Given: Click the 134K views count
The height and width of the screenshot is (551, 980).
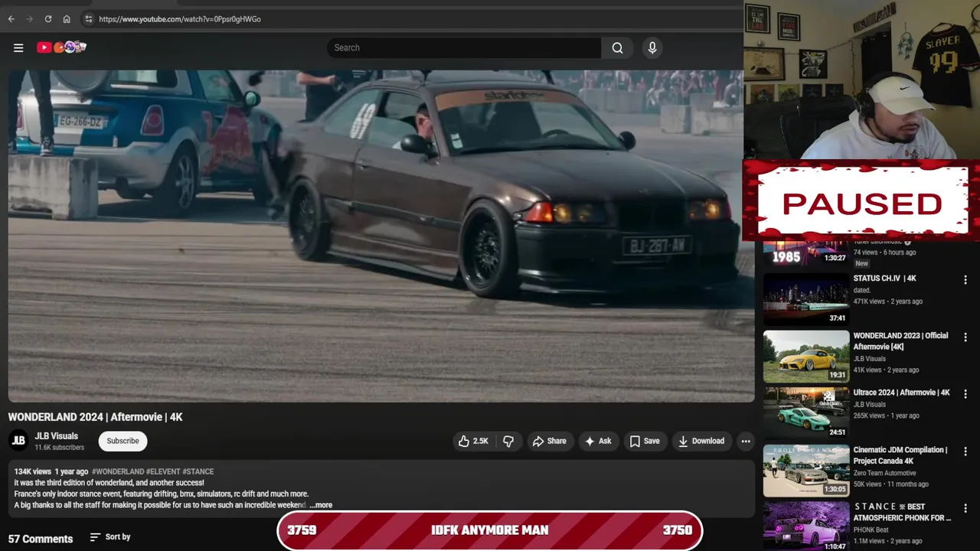Looking at the screenshot, I should click(x=32, y=471).
